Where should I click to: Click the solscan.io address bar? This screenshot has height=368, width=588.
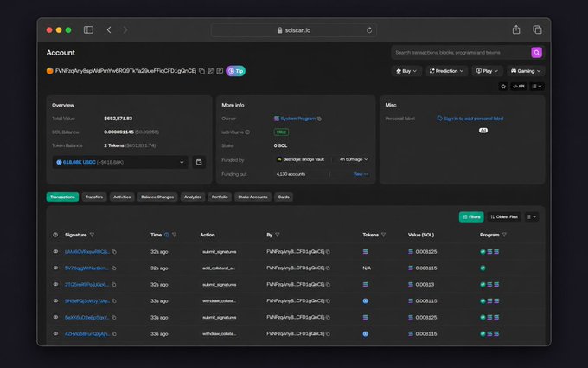coord(294,30)
